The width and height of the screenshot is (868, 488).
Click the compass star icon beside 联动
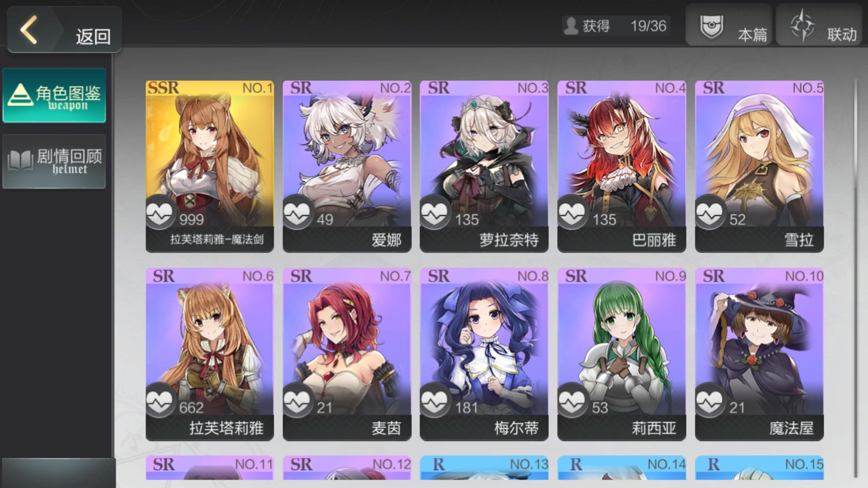802,26
